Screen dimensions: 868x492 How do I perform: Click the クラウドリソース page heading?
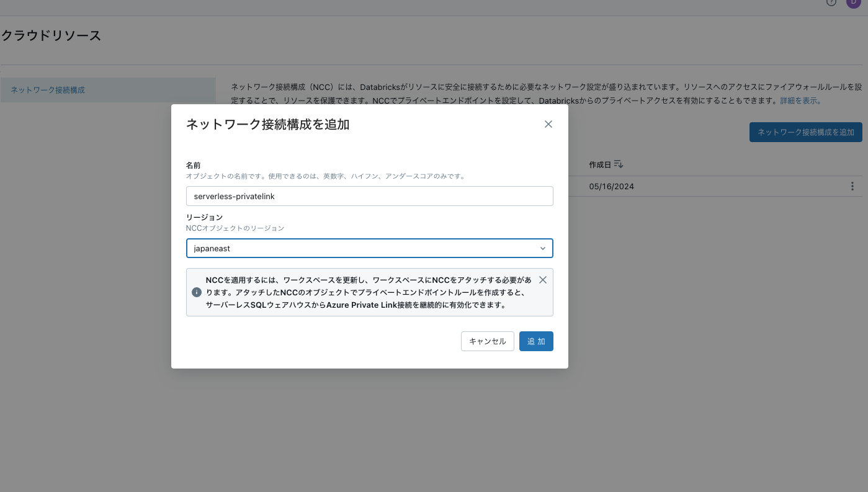tap(51, 35)
